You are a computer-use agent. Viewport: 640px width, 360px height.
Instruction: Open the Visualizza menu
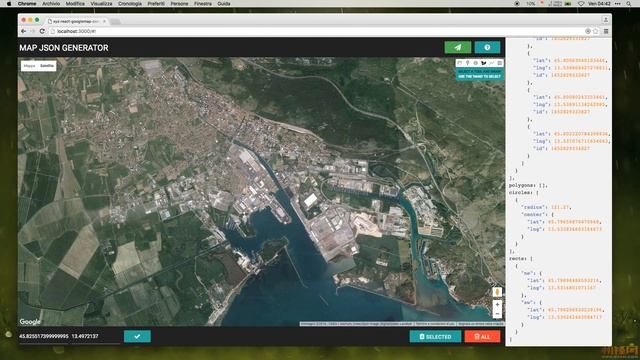pyautogui.click(x=101, y=3)
